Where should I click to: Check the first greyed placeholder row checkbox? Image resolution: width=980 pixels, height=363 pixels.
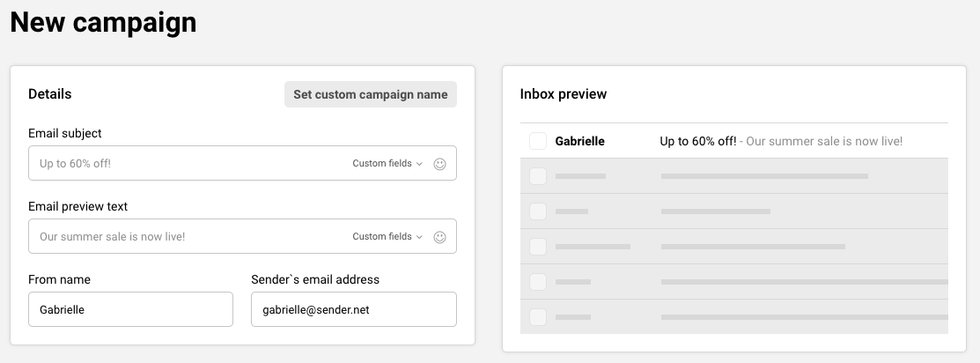click(x=538, y=176)
